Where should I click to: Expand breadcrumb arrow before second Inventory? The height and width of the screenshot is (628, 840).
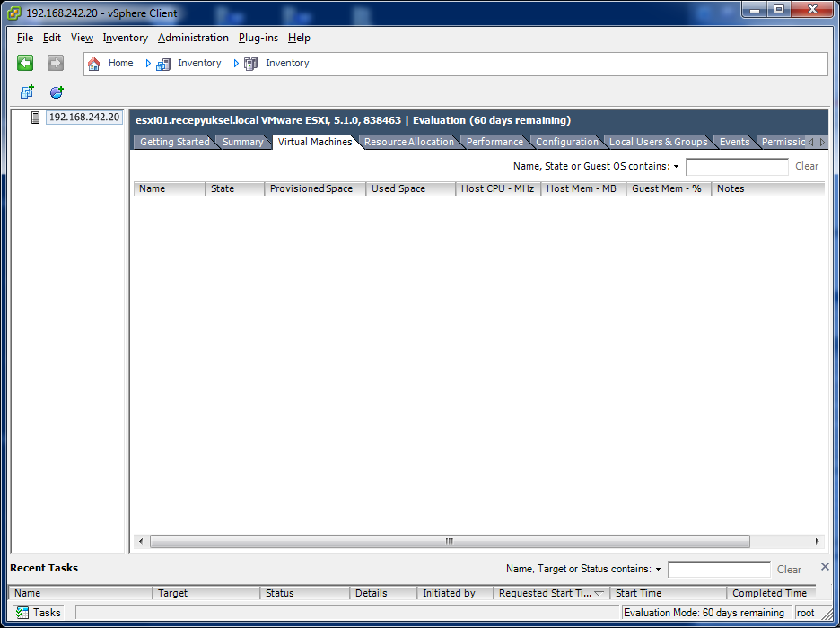pyautogui.click(x=236, y=63)
